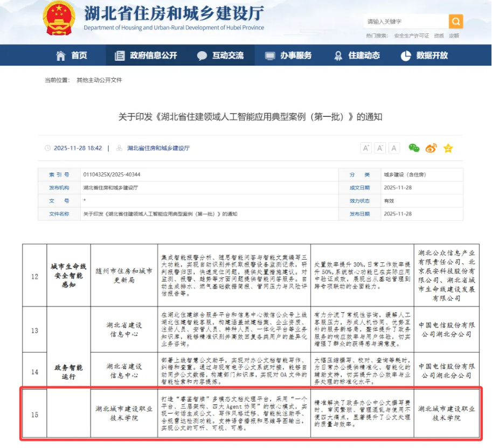Open 办事服务 navigation menu

pos(288,55)
